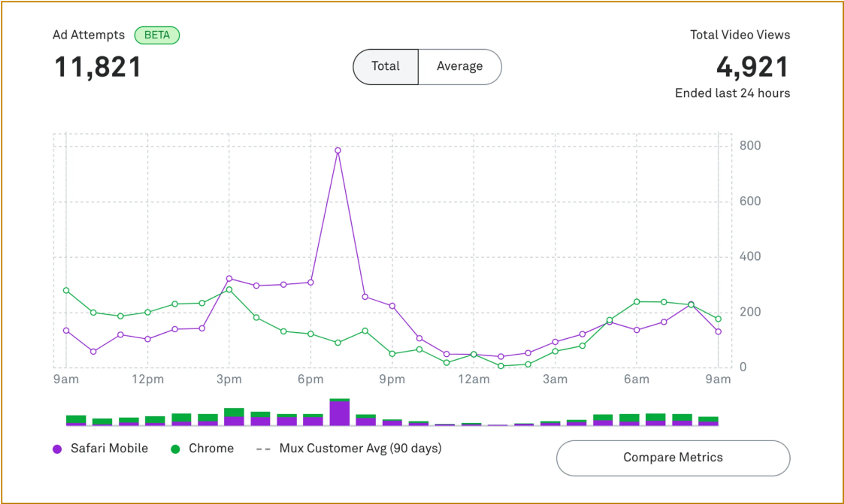
Task: Click the Ad Attempts metric title
Action: (x=89, y=35)
